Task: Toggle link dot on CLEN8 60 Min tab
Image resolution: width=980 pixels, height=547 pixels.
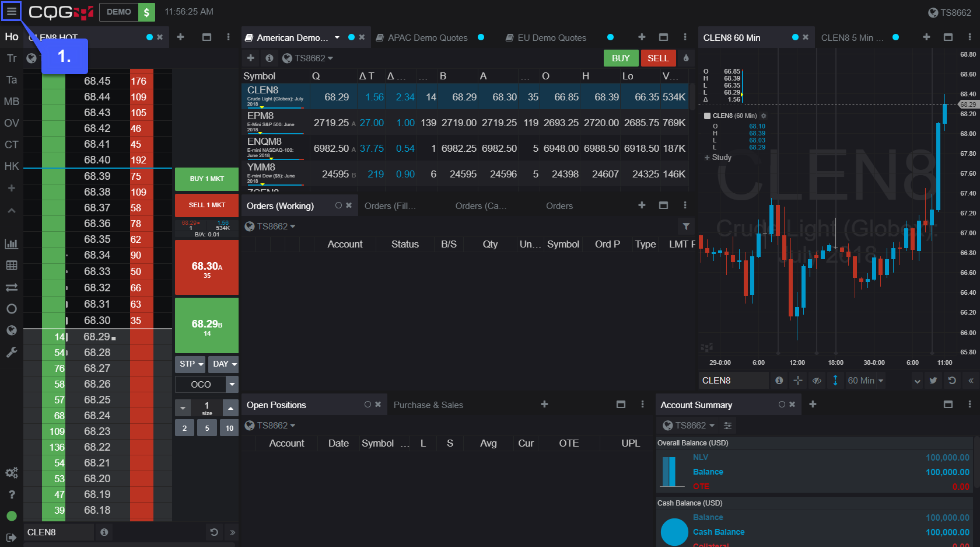Action: 795,37
